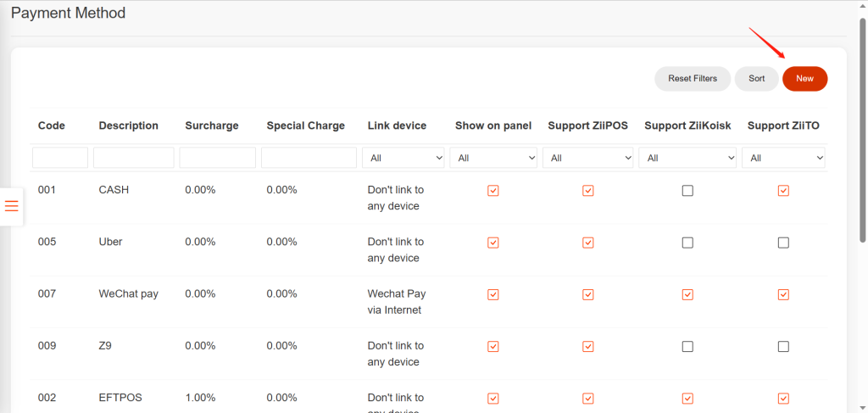868x413 pixels.
Task: Uncheck Support ZiiTO for EFTPOS row
Action: [783, 399]
